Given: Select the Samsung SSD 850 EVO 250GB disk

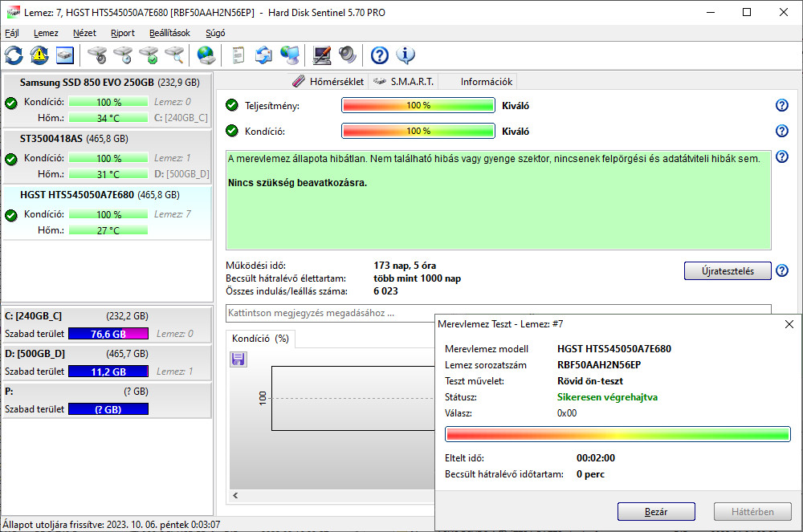Looking at the screenshot, I should pyautogui.click(x=108, y=99).
